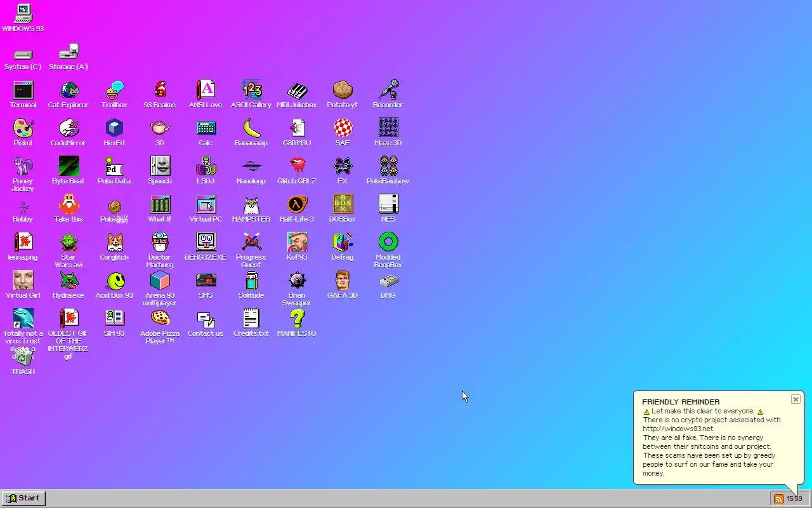Launch Arena 93 multiplayer cube icon

[160, 281]
